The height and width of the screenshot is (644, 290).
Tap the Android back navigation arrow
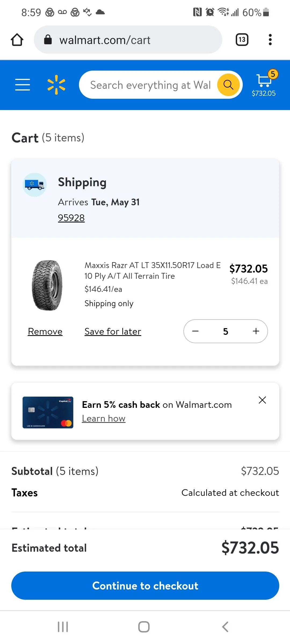(x=225, y=627)
